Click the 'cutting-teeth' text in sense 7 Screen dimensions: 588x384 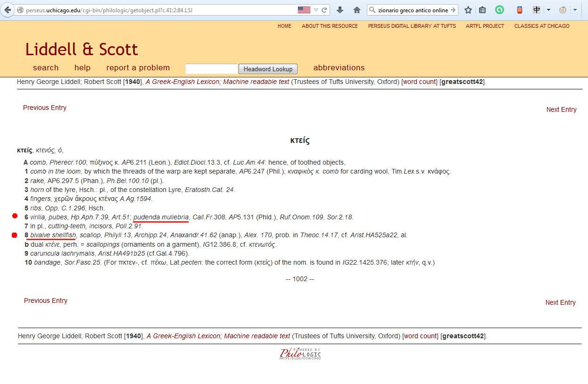click(68, 225)
